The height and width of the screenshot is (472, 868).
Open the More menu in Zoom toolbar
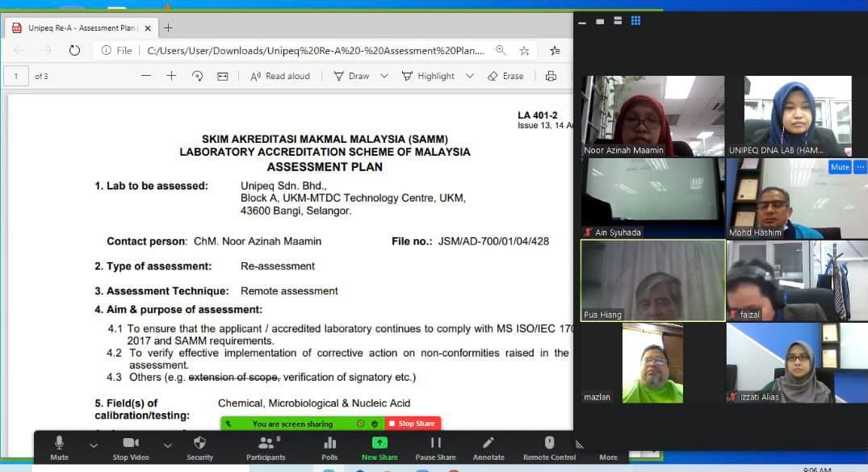pos(608,457)
